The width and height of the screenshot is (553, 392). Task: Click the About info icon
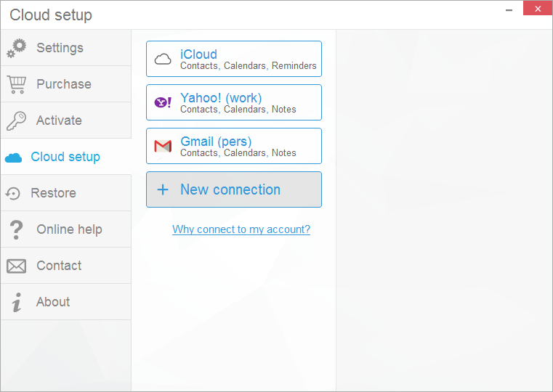[16, 302]
